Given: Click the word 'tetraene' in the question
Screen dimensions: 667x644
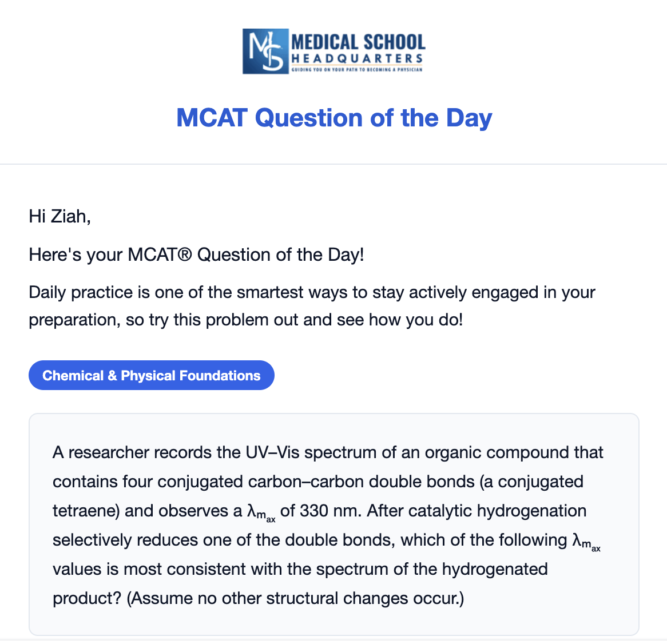Looking at the screenshot, I should [x=84, y=511].
